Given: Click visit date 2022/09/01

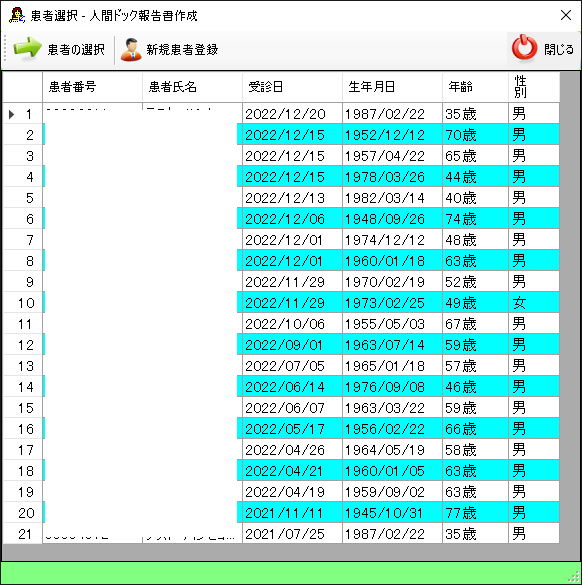Looking at the screenshot, I should pyautogui.click(x=292, y=345).
